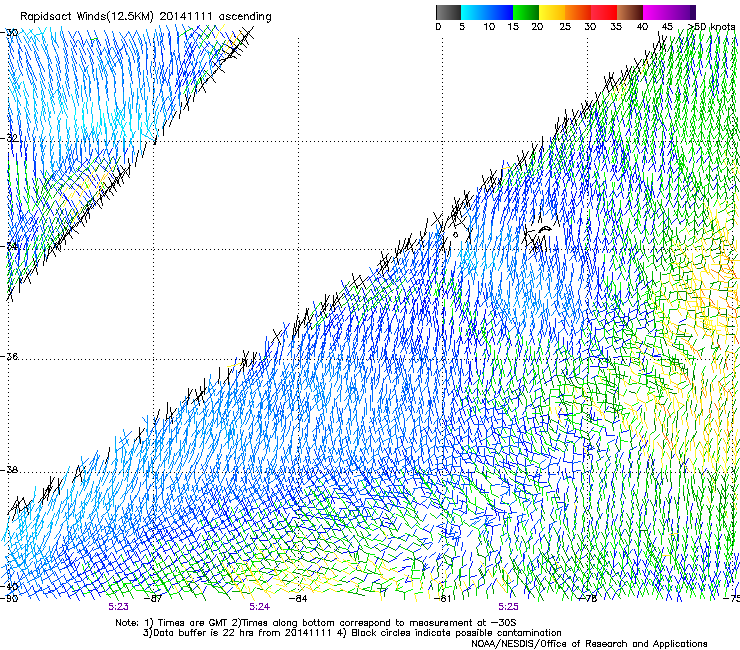Click the -36 latitude axis label
The image size is (740, 650).
9,356
